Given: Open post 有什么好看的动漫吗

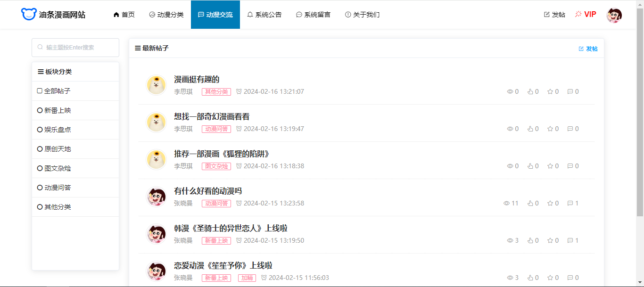Looking at the screenshot, I should (x=208, y=191).
